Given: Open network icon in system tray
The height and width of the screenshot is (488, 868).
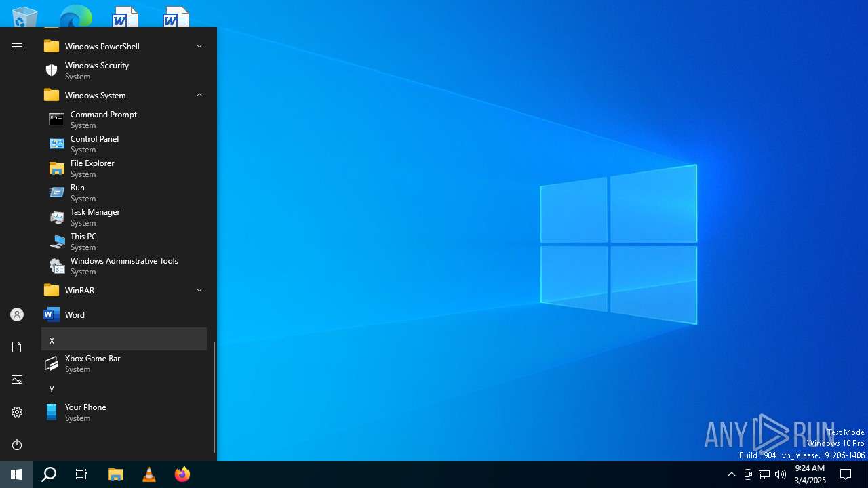Looking at the screenshot, I should point(764,474).
